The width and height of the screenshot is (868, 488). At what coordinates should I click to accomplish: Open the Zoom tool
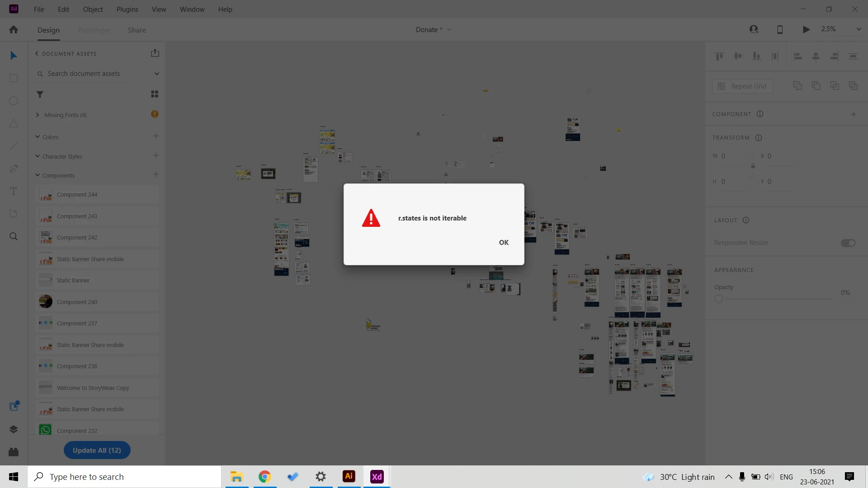(x=14, y=236)
